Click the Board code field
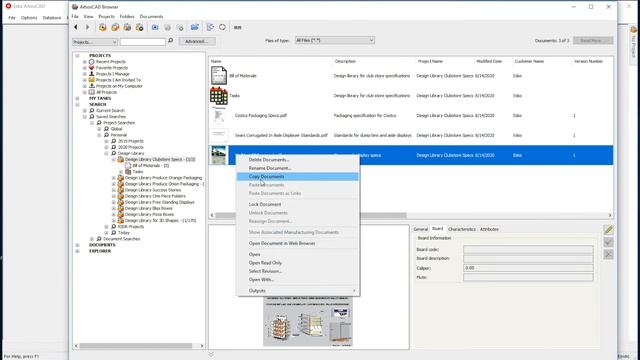The width and height of the screenshot is (640, 360). click(528, 249)
